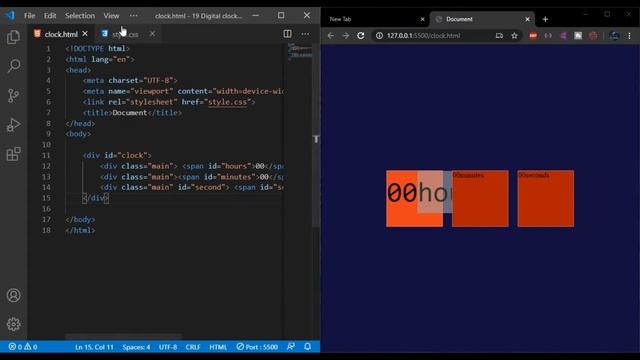Bookmark this page with star icon
Image resolution: width=640 pixels, height=360 pixels.
pyautogui.click(x=514, y=36)
